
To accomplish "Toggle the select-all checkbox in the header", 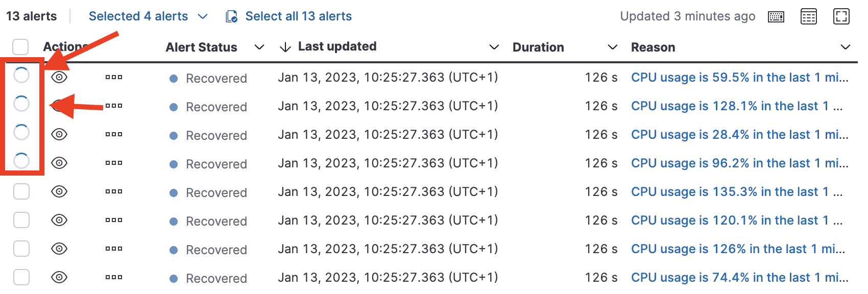I will pos(20,46).
